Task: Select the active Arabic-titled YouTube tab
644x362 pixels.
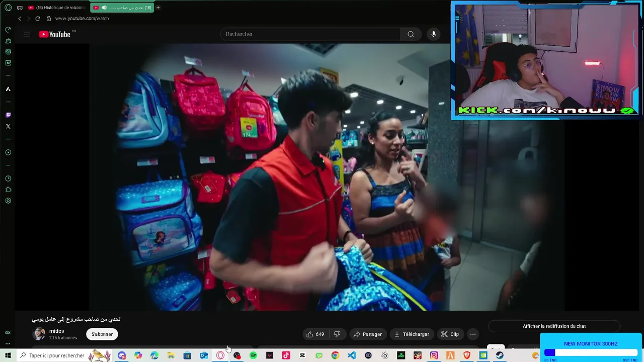Action: [x=122, y=8]
